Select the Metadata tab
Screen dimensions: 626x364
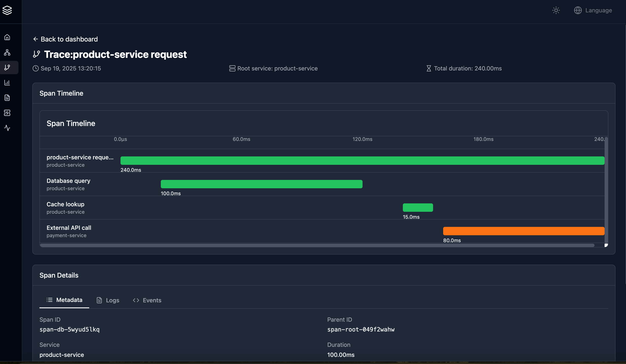click(64, 300)
